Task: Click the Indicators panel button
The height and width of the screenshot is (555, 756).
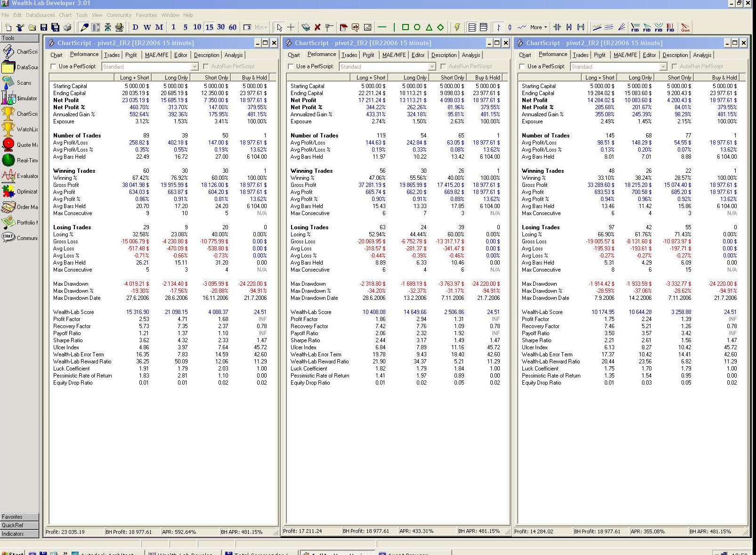Action: point(19,533)
